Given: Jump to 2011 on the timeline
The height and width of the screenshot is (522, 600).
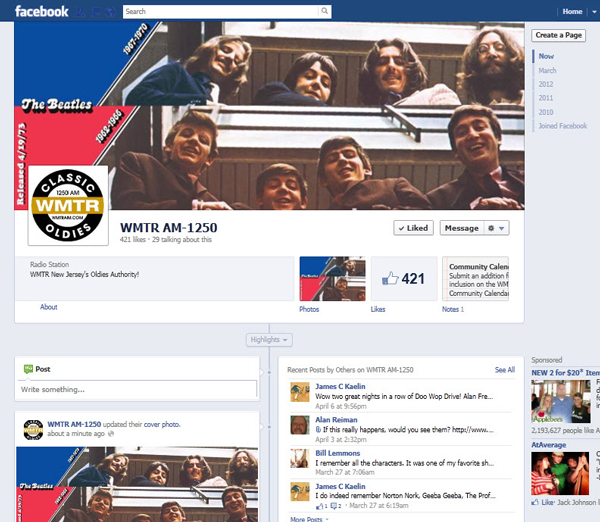Looking at the screenshot, I should [x=546, y=98].
